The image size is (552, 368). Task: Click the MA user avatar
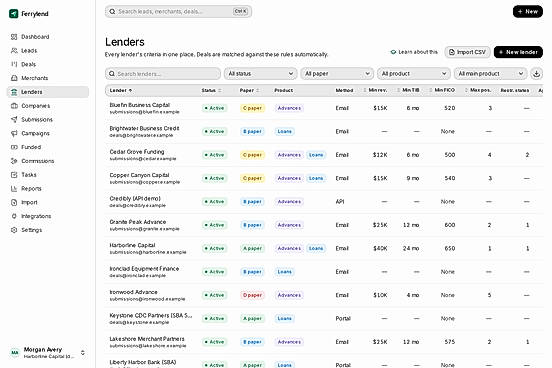click(x=15, y=352)
